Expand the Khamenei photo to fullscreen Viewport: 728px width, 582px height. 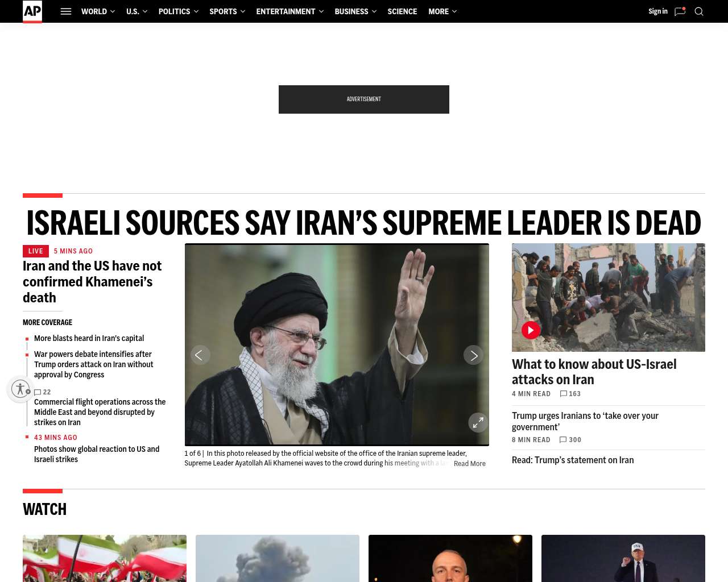[x=478, y=422]
